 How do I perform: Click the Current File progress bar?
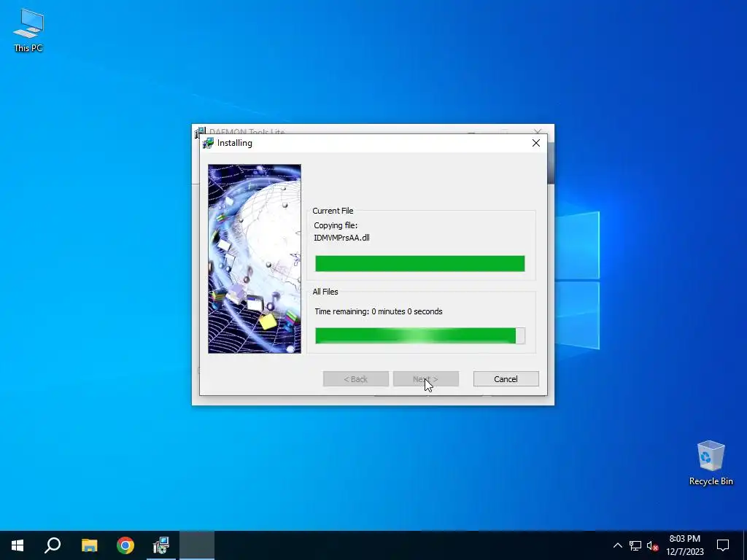pyautogui.click(x=419, y=263)
